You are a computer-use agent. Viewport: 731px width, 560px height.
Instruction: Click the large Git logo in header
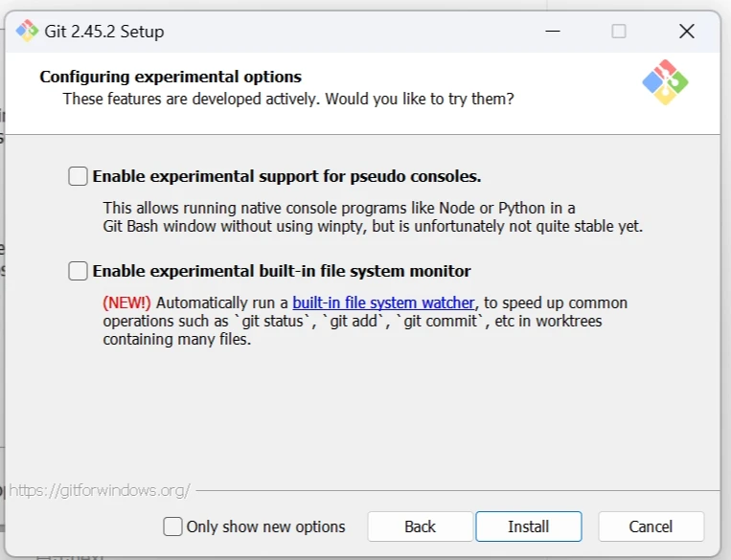[x=665, y=83]
